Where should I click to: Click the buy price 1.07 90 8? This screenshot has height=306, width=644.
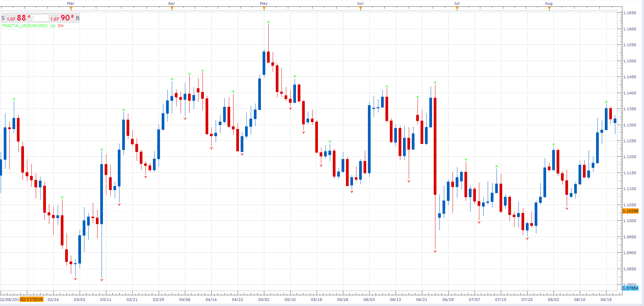(62, 18)
